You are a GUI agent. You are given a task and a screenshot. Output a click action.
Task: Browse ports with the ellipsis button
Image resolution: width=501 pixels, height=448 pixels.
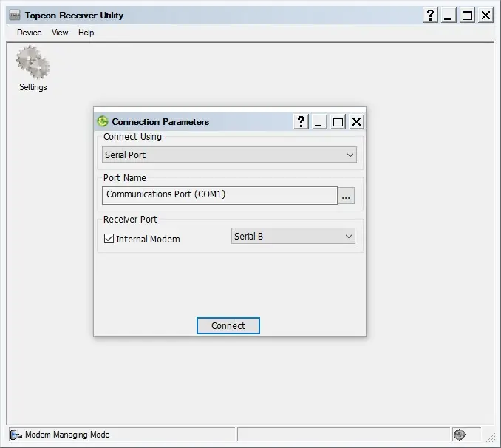pos(346,195)
